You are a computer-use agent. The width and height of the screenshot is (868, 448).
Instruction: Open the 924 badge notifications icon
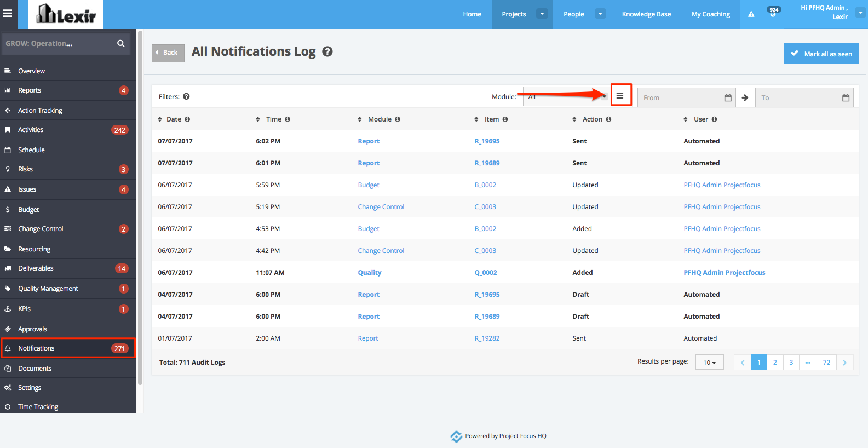pos(773,12)
